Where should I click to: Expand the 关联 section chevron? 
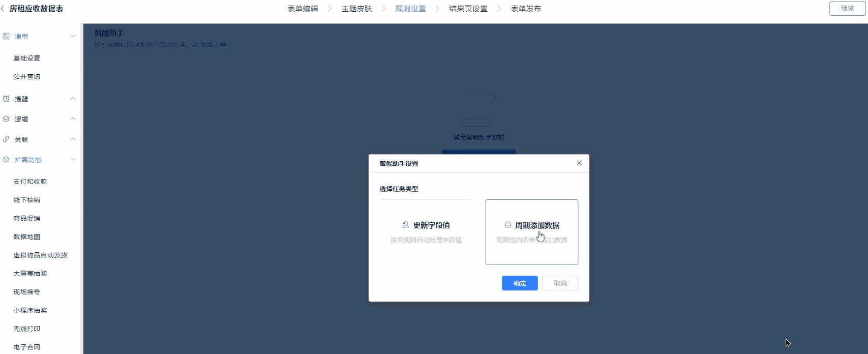coord(73,139)
